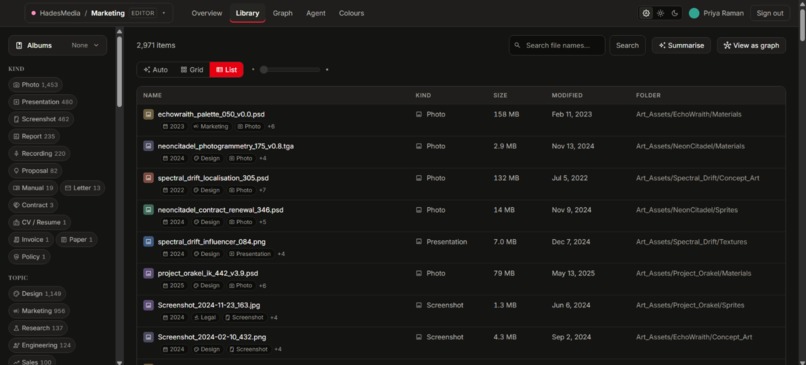Click the NAME column header
806x365 pixels.
point(152,96)
